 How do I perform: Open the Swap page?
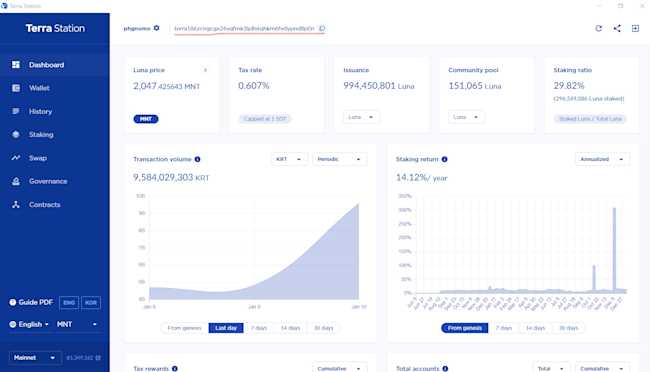point(55,158)
